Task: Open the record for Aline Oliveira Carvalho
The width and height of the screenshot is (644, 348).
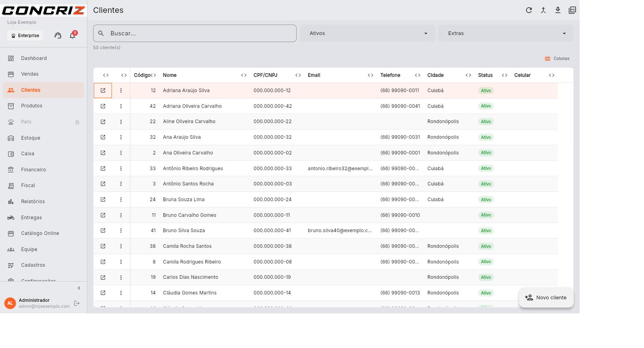Action: (x=103, y=121)
